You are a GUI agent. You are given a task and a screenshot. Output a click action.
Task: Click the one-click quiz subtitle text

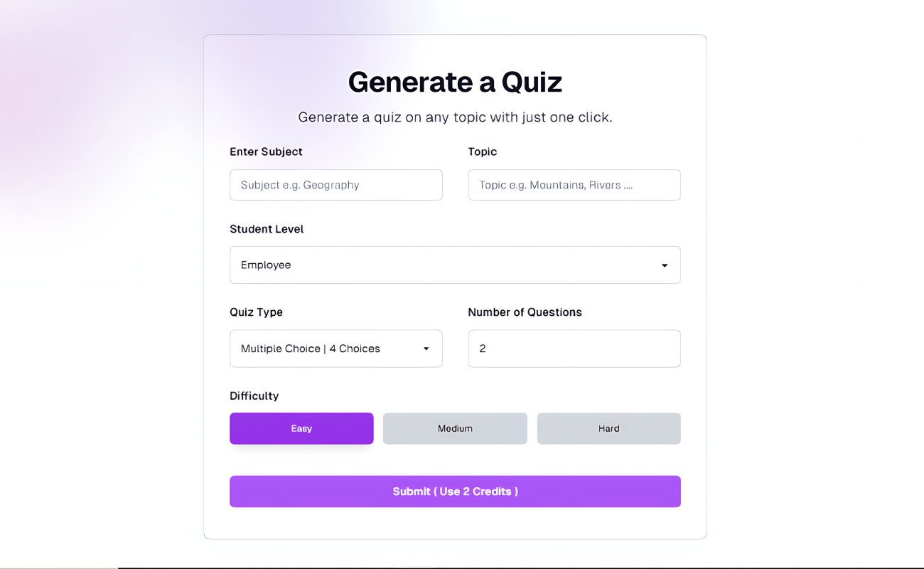click(x=455, y=117)
